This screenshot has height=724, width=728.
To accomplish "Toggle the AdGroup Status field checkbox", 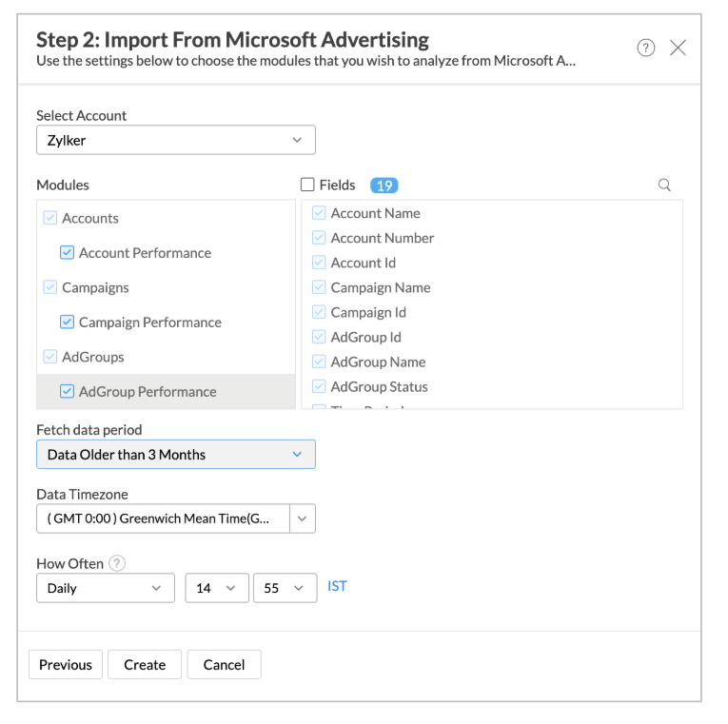I will pyautogui.click(x=319, y=386).
